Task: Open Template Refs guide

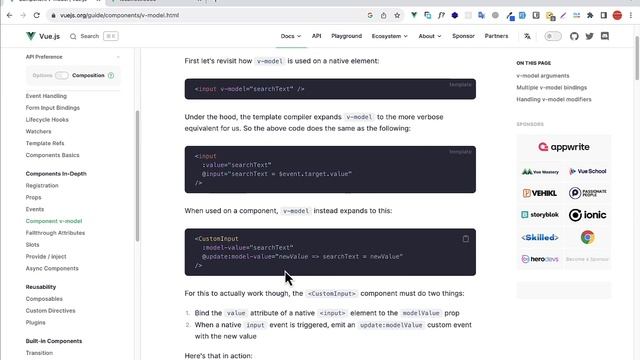Action: tap(45, 143)
